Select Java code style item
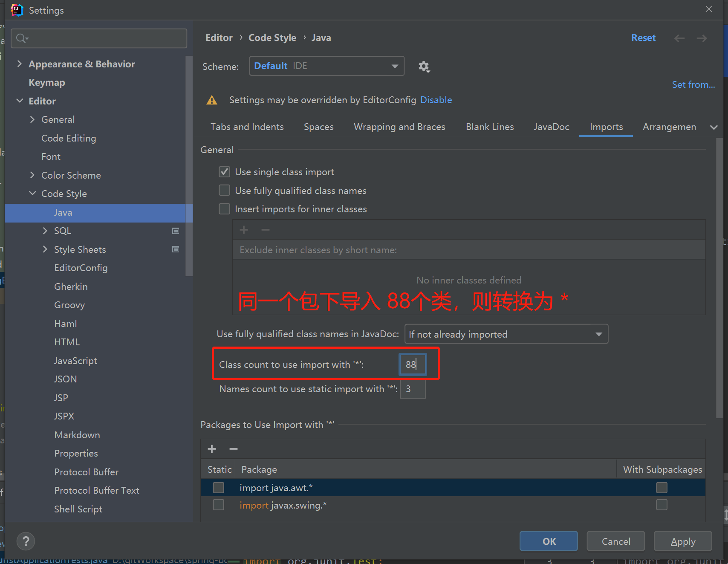 [x=98, y=213]
